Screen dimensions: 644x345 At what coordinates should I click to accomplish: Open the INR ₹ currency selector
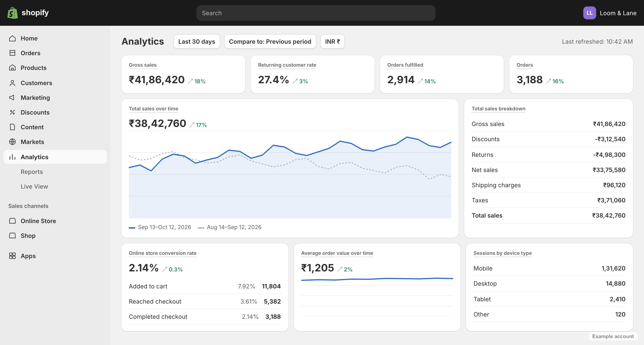tap(332, 41)
